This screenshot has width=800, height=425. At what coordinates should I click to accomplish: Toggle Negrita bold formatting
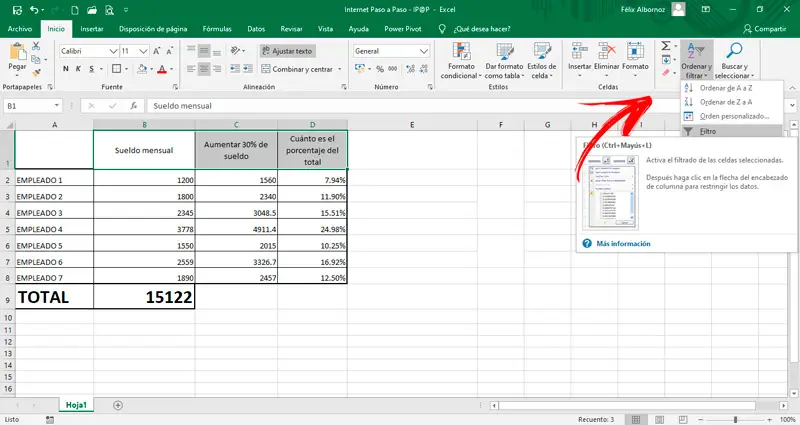(x=65, y=69)
